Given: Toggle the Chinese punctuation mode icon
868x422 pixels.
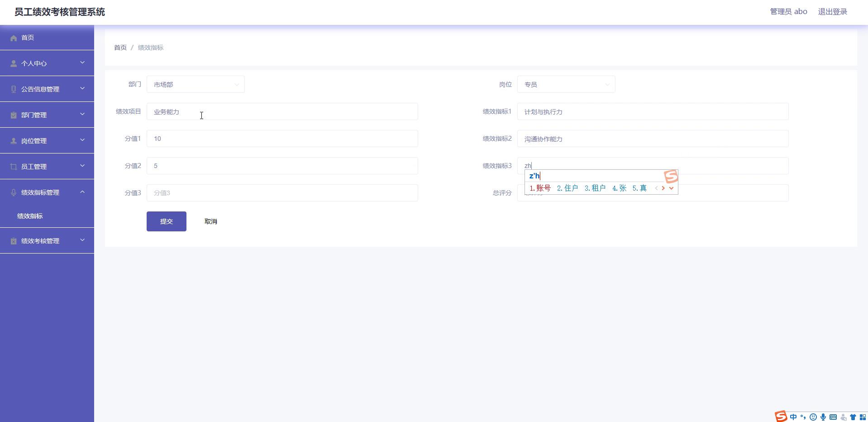Looking at the screenshot, I should [803, 417].
